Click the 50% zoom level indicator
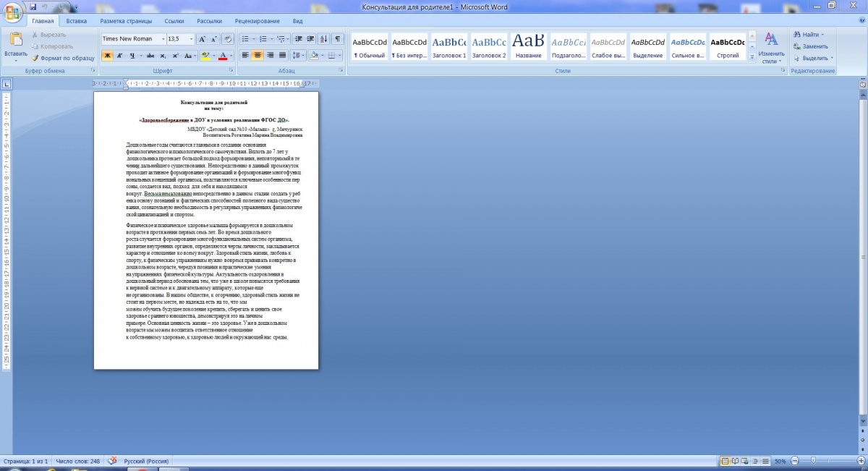Screen dimensions: 868x471 (x=780, y=461)
